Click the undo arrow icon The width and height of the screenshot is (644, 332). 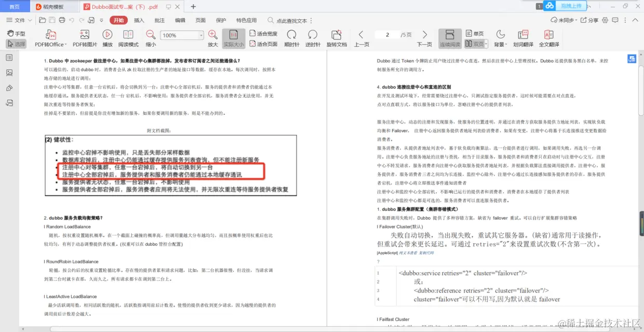point(72,20)
